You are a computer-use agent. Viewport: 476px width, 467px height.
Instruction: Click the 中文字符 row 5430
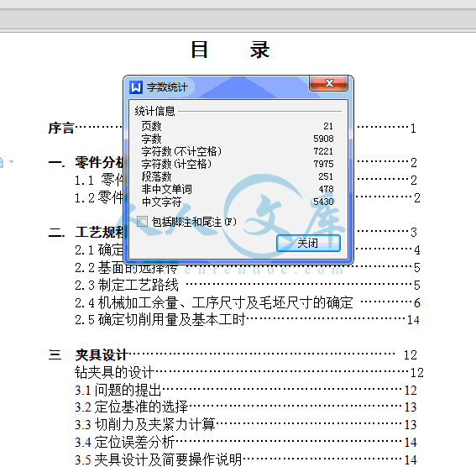click(238, 202)
